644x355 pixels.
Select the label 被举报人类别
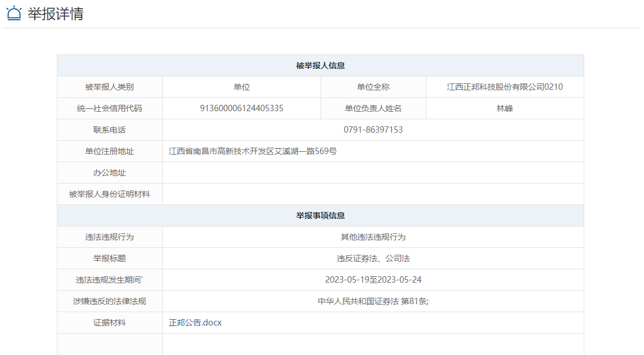(109, 87)
